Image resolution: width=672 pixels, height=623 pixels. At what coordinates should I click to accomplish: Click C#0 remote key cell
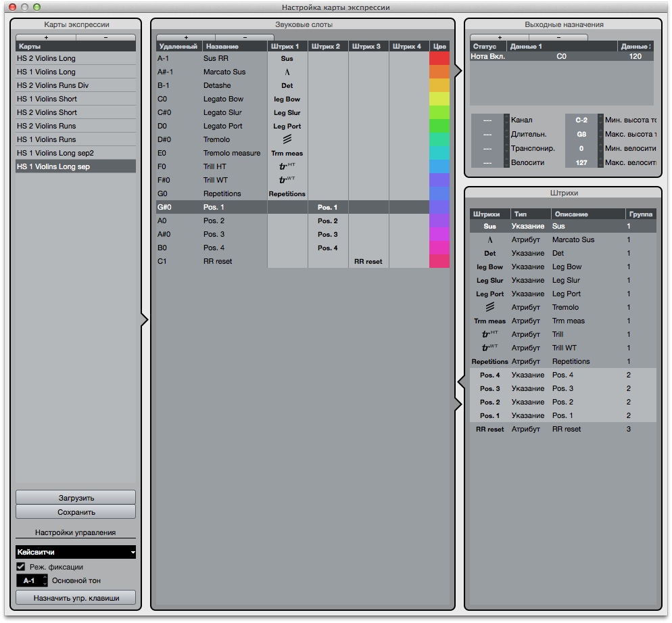164,113
